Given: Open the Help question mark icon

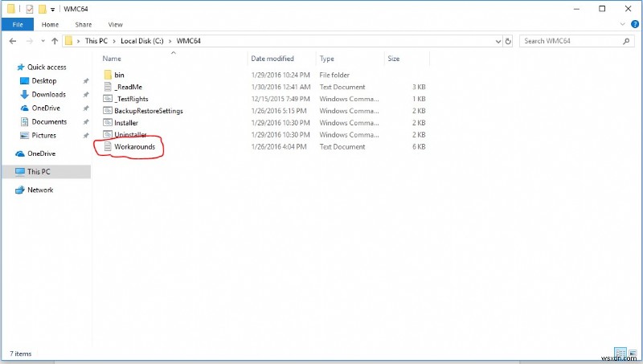Looking at the screenshot, I should (x=635, y=25).
